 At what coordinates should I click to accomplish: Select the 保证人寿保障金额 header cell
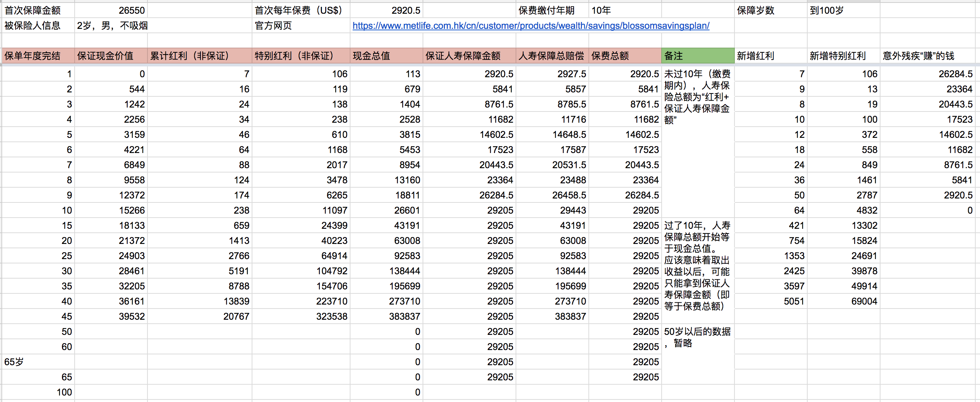pyautogui.click(x=469, y=56)
